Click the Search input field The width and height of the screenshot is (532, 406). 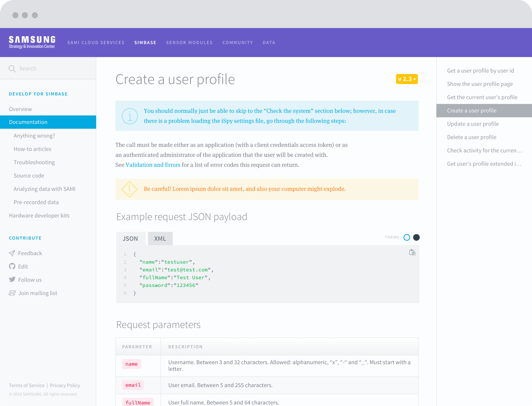tap(52, 69)
